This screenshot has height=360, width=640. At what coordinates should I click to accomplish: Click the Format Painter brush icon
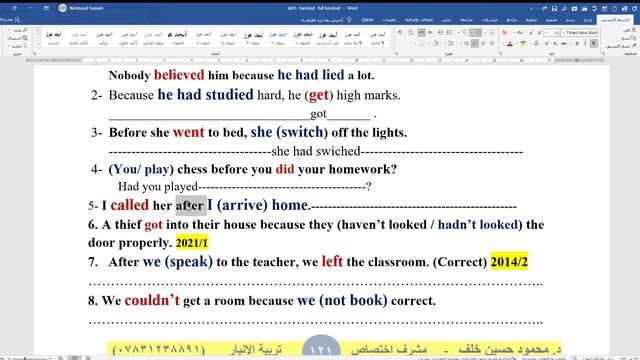634,46
